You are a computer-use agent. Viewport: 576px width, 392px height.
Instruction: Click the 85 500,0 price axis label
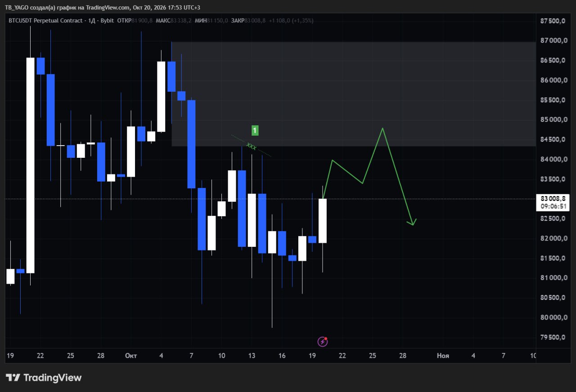coord(553,100)
